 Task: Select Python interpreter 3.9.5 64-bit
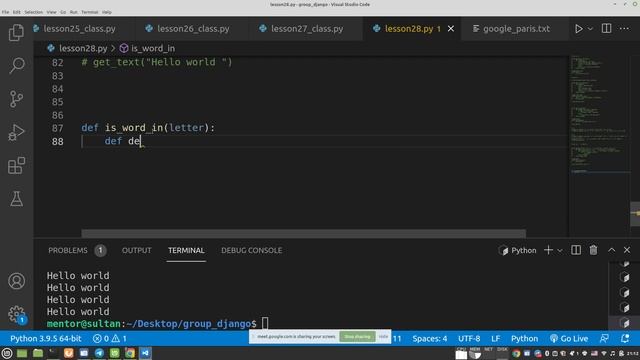coord(46,338)
